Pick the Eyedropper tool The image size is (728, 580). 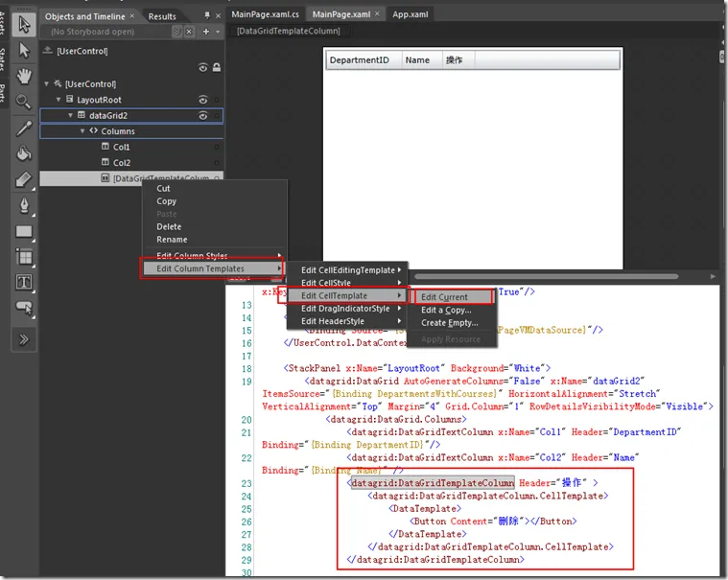coord(24,128)
